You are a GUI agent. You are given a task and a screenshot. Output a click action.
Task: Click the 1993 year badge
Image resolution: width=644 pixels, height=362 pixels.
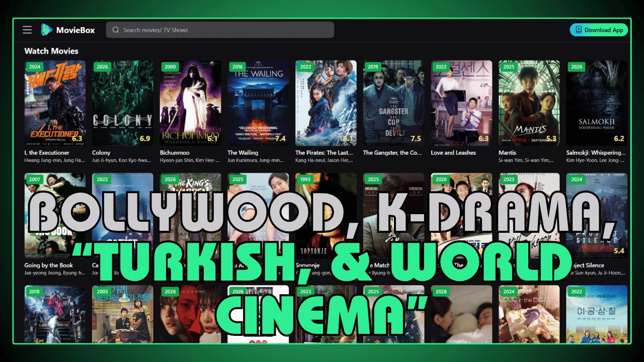click(x=305, y=179)
